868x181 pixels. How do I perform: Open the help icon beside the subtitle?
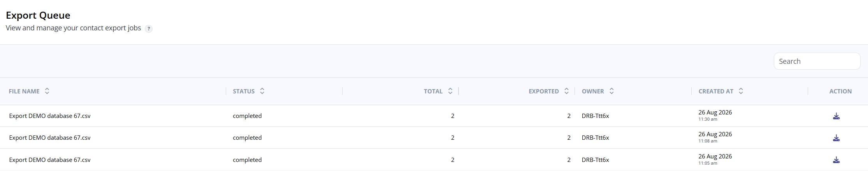[x=148, y=29]
